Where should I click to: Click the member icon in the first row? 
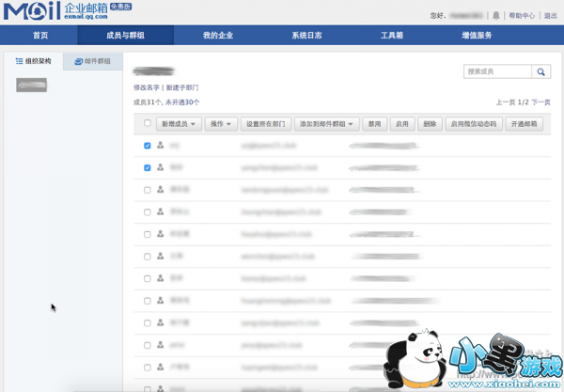click(x=161, y=146)
